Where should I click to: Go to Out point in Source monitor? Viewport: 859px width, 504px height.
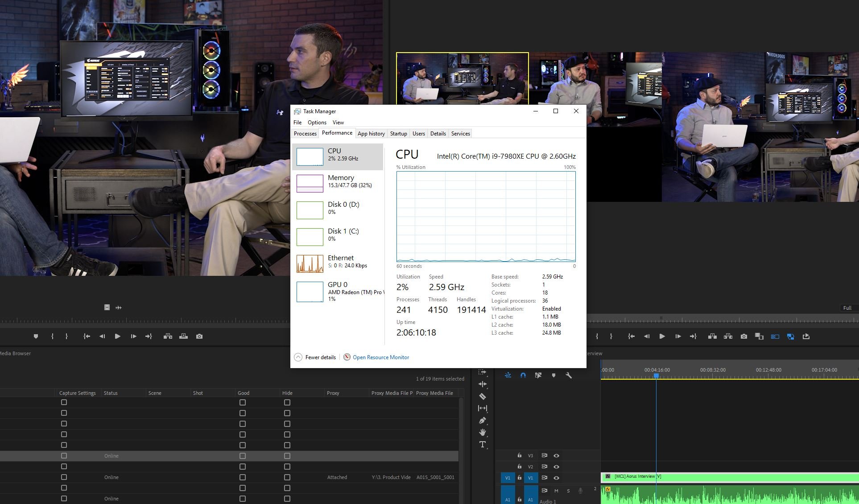[149, 336]
